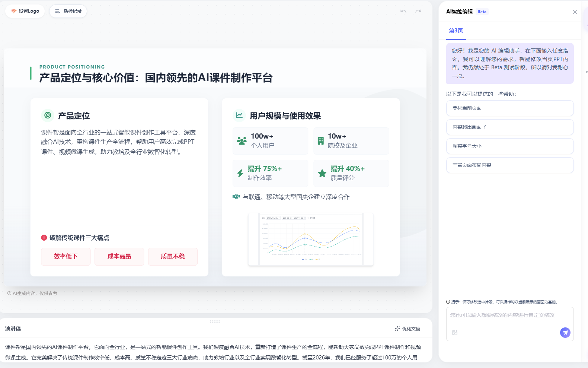Click the info icon beside AI生成内容
Screen dimensions: 588x368
(9, 293)
